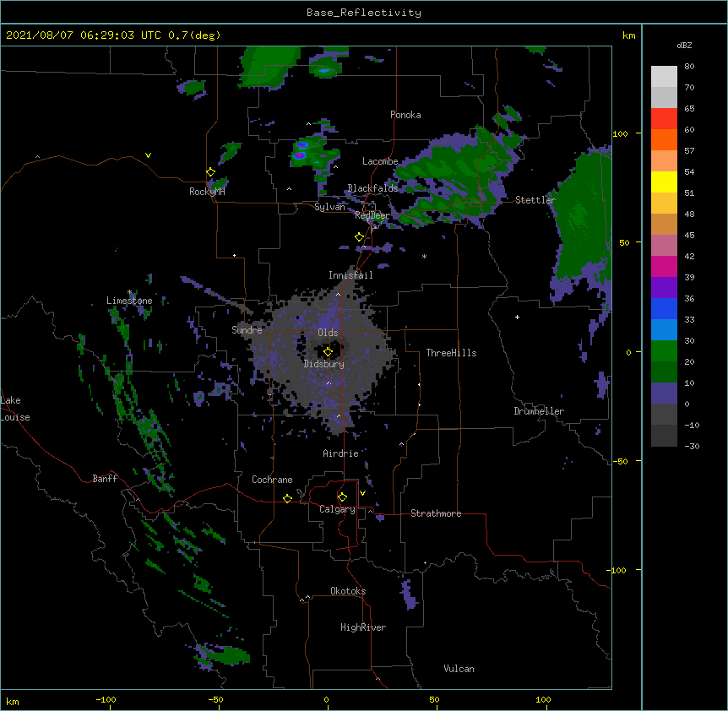Click the Sylvan label on the map
Viewport: 728px width, 711px height.
tap(329, 207)
